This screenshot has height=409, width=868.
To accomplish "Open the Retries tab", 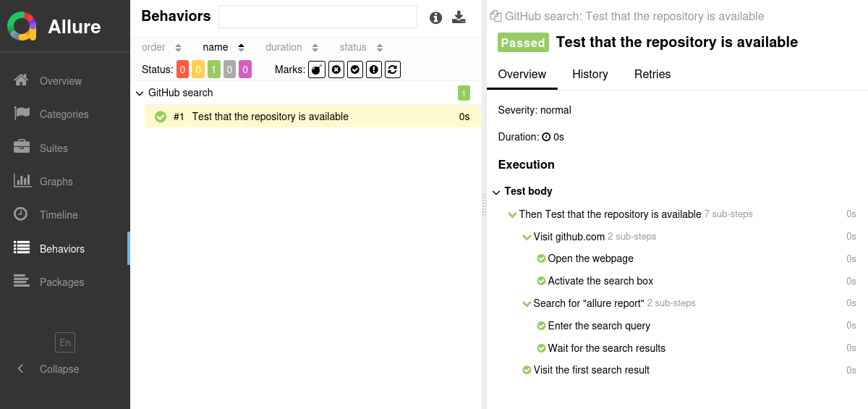I will 652,74.
